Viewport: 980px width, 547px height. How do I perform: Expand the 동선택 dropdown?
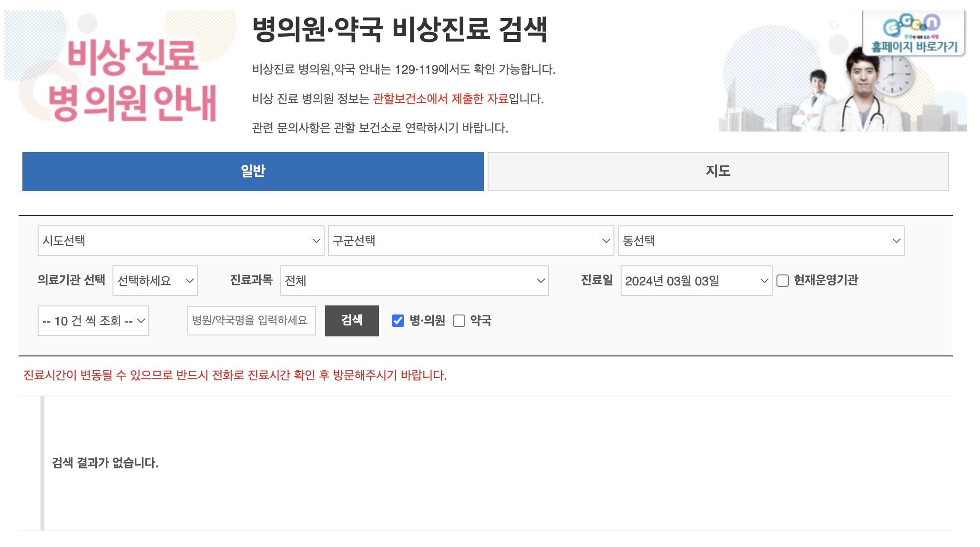coord(761,241)
